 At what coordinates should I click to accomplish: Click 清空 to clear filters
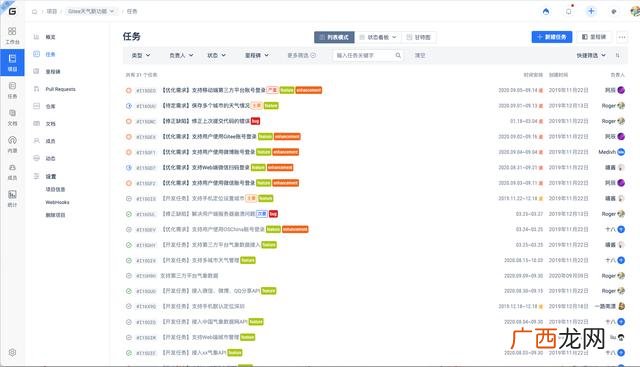pyautogui.click(x=420, y=55)
